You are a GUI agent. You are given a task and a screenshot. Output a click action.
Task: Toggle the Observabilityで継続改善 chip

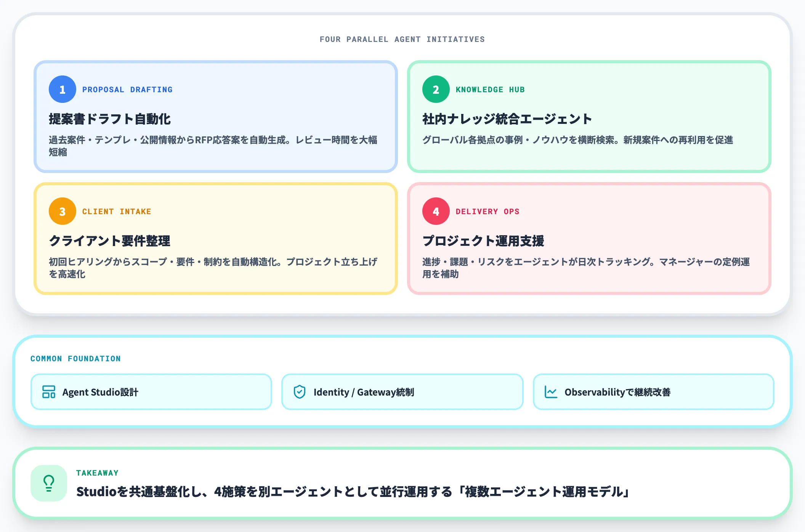coord(653,392)
